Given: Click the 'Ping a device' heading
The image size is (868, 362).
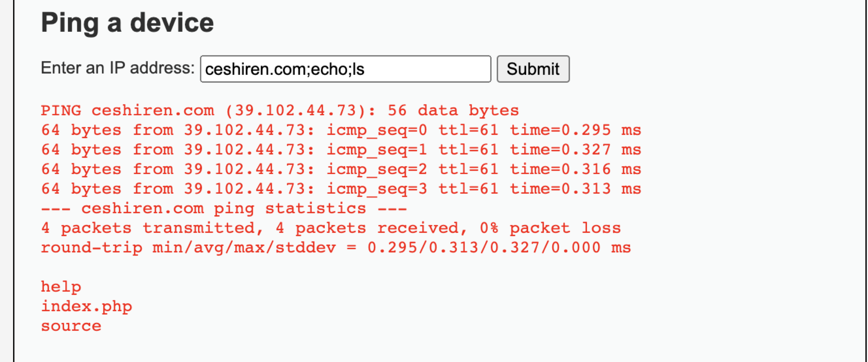Looking at the screenshot, I should (x=127, y=23).
